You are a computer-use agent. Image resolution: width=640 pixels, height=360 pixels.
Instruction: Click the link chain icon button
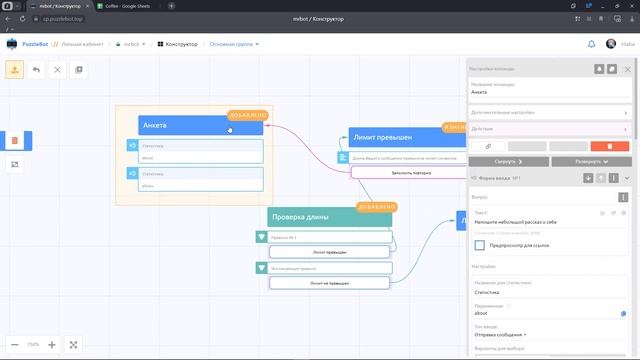tap(488, 146)
